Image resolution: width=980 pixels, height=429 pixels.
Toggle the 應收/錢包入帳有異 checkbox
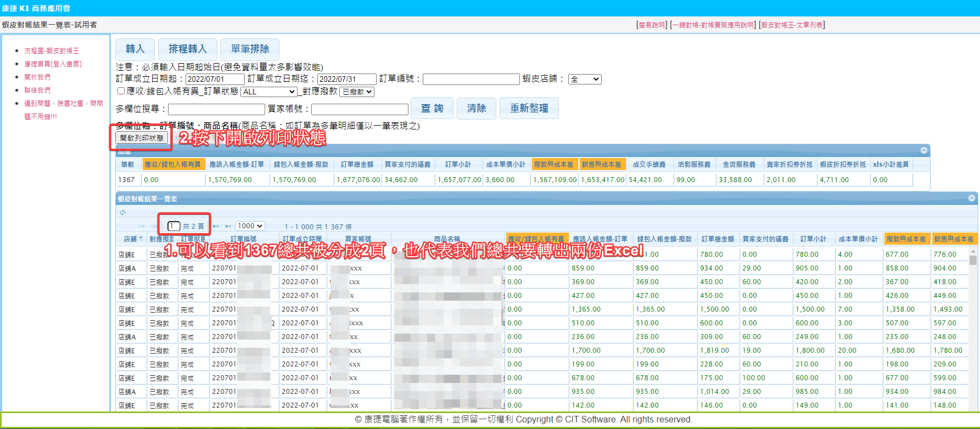[121, 91]
